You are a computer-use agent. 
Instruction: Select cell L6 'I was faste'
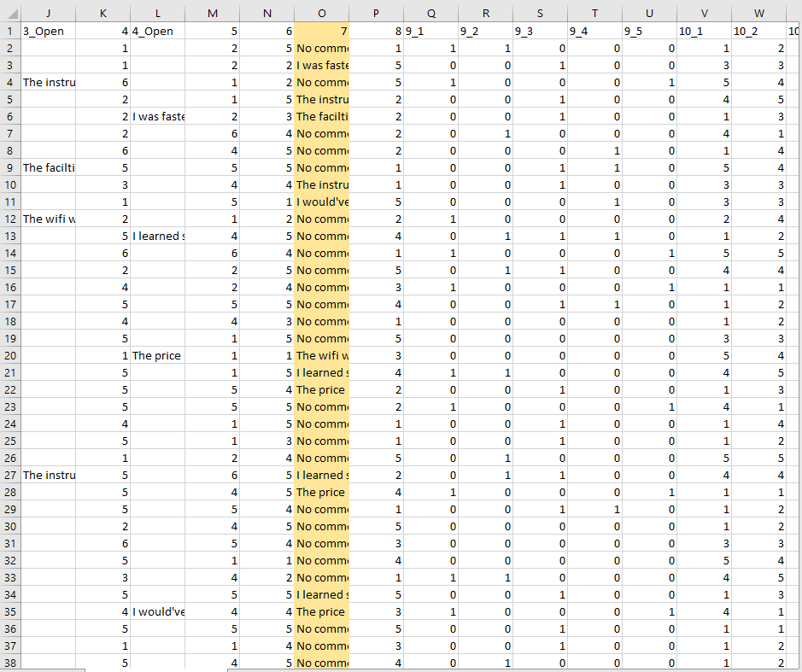(x=157, y=117)
